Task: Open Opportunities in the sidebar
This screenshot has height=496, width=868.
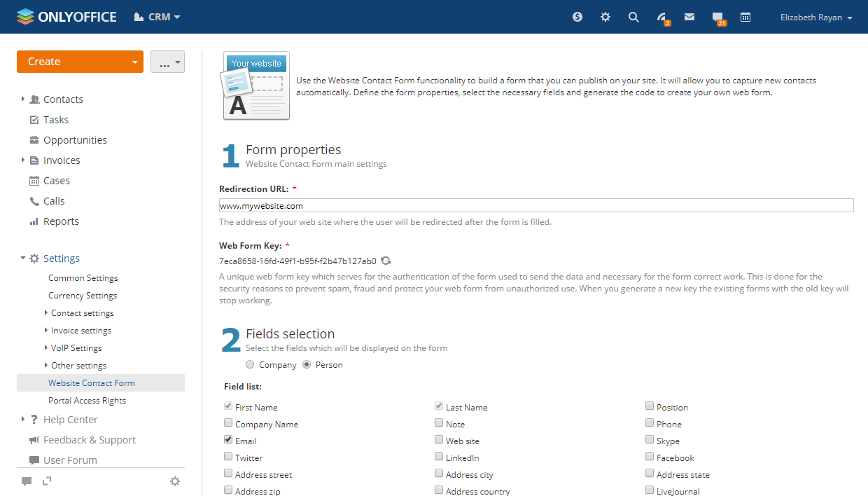Action: click(75, 140)
